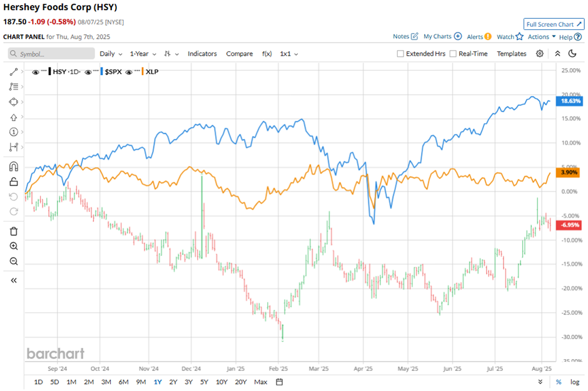Zoom in with the magnifier plus icon
The width and height of the screenshot is (588, 391).
click(x=14, y=246)
